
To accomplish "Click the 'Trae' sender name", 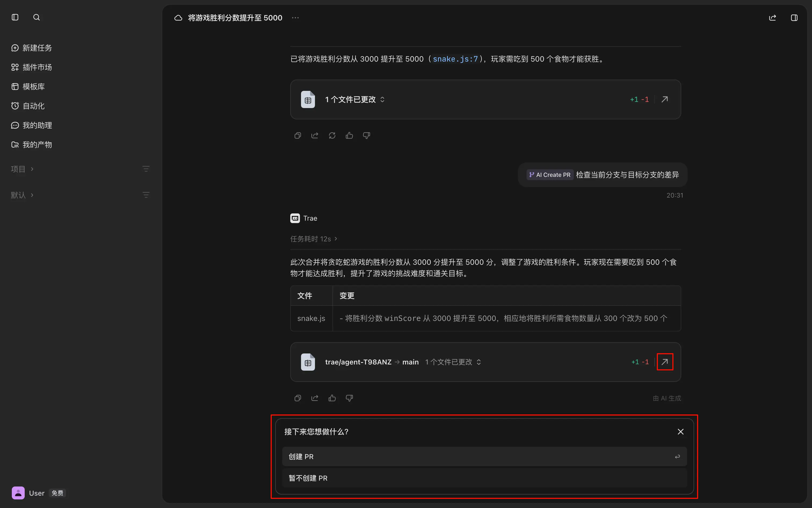I will tap(310, 218).
